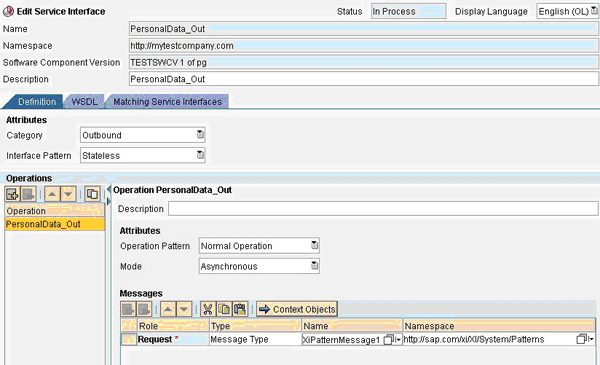The width and height of the screenshot is (600, 365).
Task: Select the Request message row selector
Action: point(128,339)
